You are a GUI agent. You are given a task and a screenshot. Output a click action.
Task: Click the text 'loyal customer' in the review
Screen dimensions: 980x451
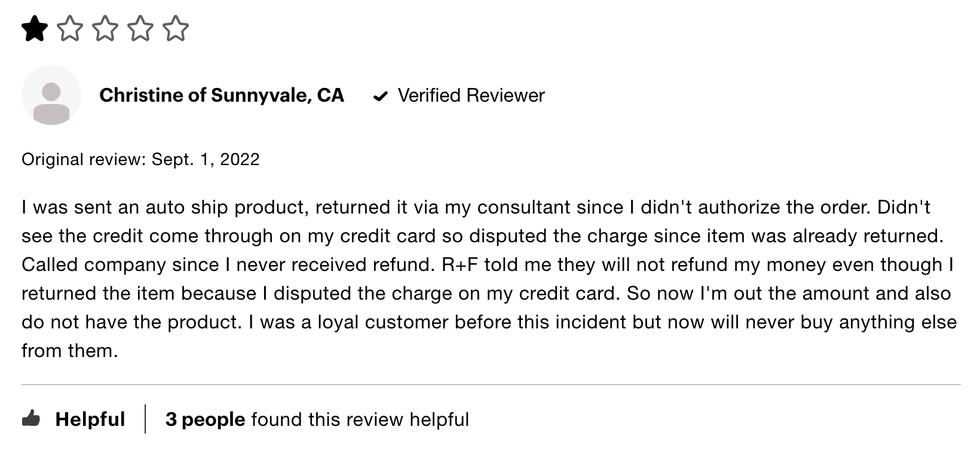click(x=383, y=322)
